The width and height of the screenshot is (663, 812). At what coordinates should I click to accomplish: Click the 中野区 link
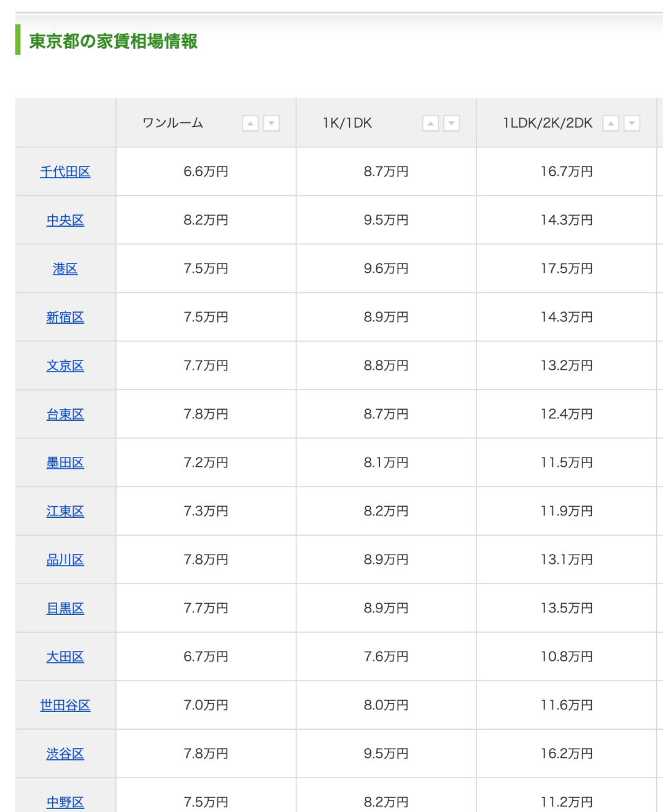[x=65, y=802]
